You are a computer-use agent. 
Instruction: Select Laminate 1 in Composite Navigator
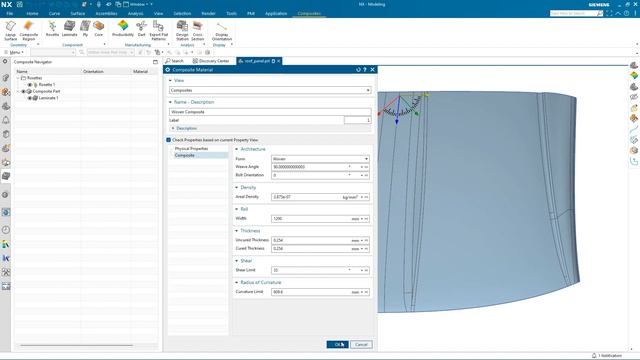(x=48, y=98)
